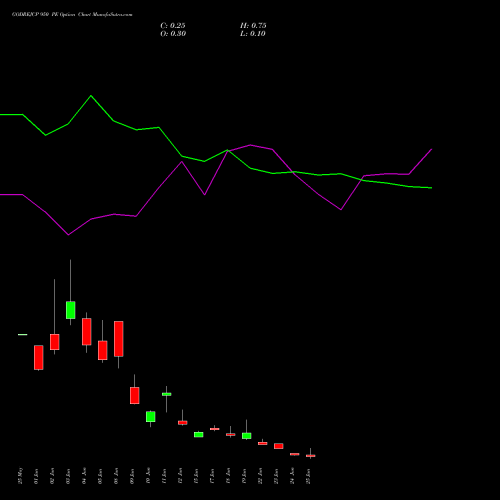Click the 03 Jun date label

tap(68, 476)
